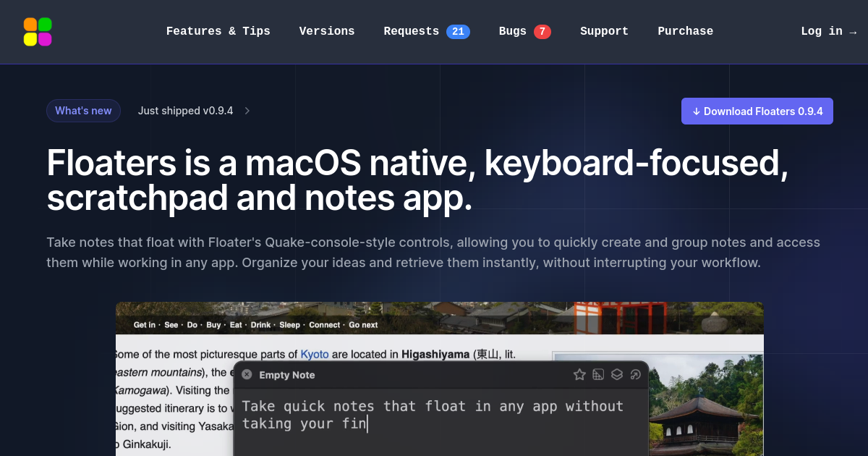Image resolution: width=868 pixels, height=456 pixels.
Task: Click Go next on travel page nav
Action: click(x=363, y=325)
